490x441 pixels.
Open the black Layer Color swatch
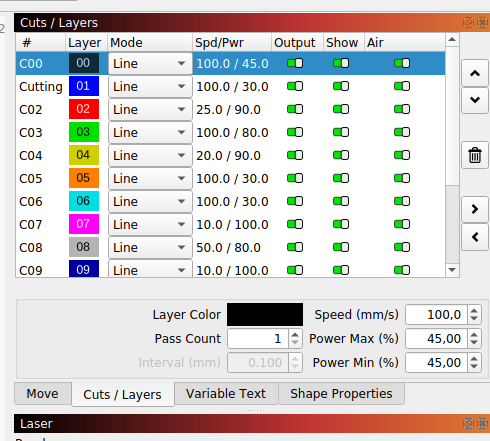(x=265, y=314)
